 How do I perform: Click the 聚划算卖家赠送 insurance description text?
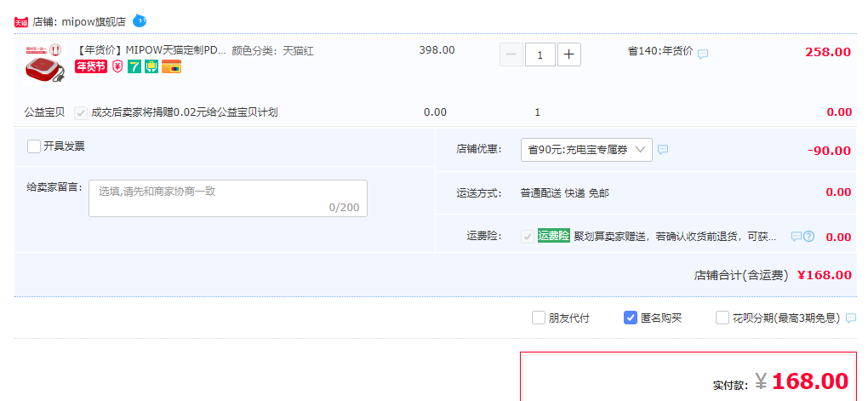click(675, 237)
